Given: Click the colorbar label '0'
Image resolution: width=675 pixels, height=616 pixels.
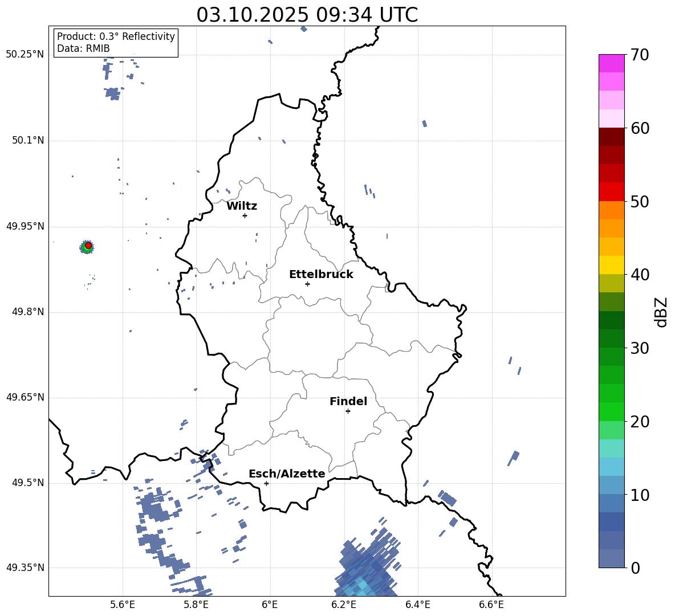Looking at the screenshot, I should pos(635,568).
